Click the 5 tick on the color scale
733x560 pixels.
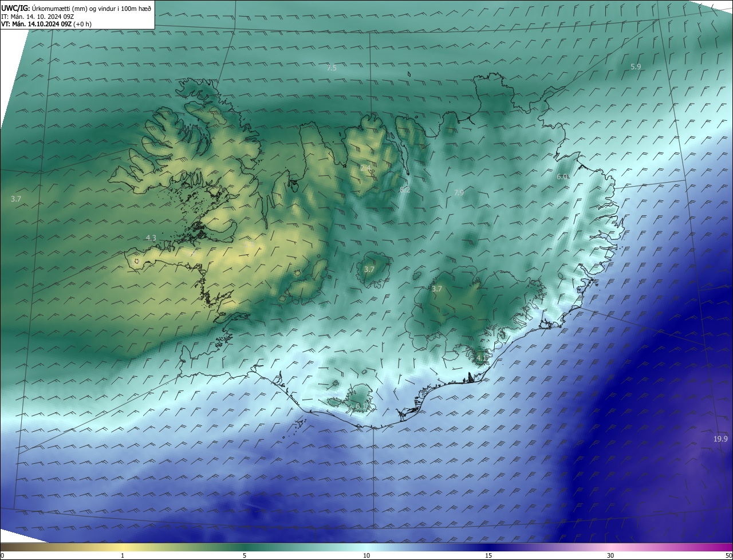(245, 555)
